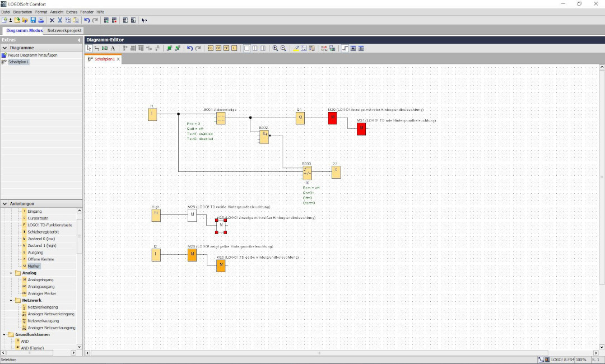Open the Bearbeiten menu
Viewport: 605px width, 364px height.
coord(23,12)
